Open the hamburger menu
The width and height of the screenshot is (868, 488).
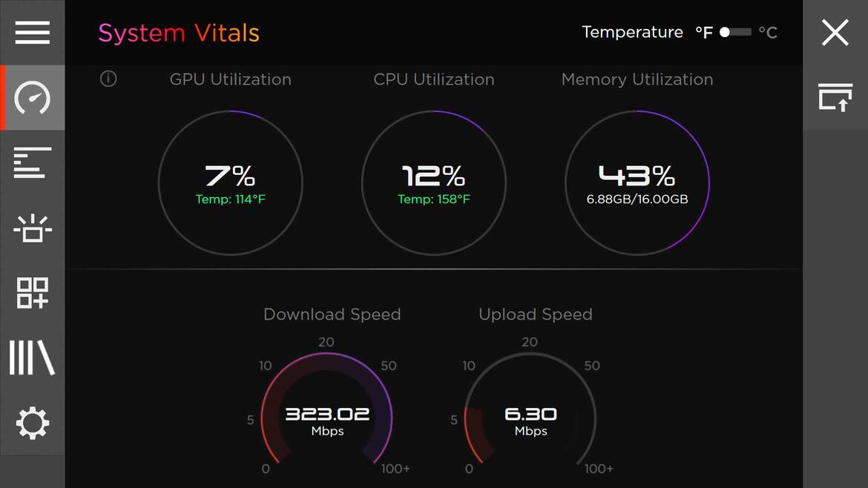[x=32, y=32]
